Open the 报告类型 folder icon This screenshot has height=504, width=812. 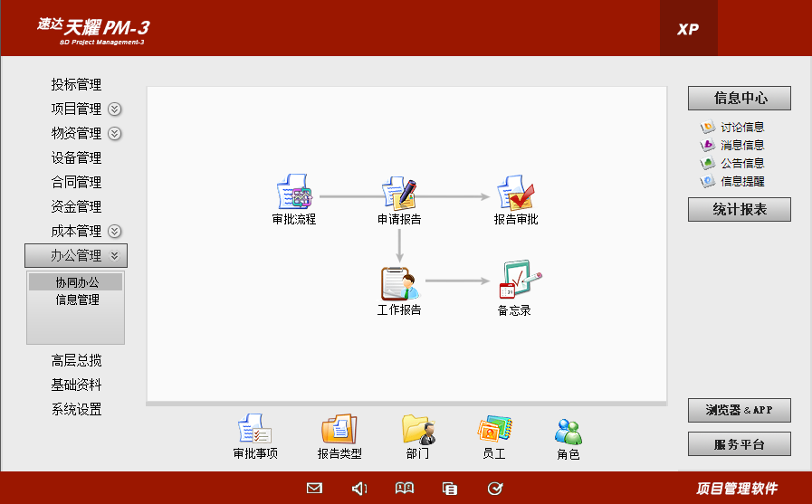point(339,430)
